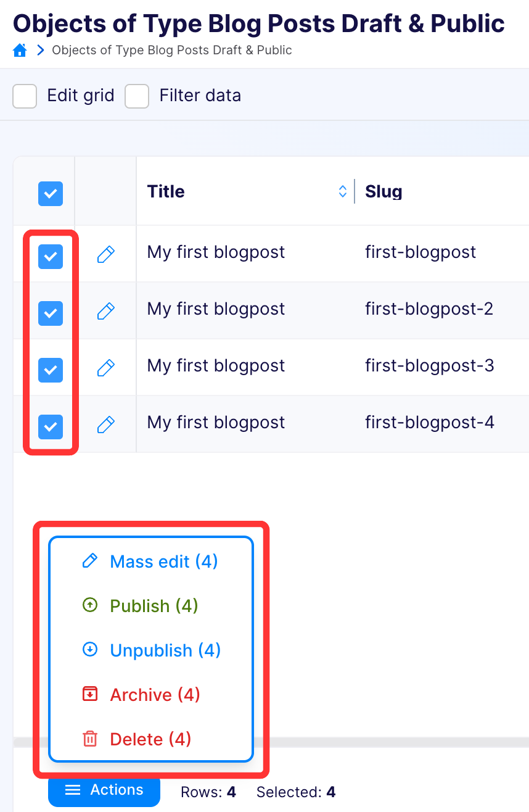Edit the first-blogpost row with pencil icon
Viewport: 529px width, 812px height.
tap(106, 254)
